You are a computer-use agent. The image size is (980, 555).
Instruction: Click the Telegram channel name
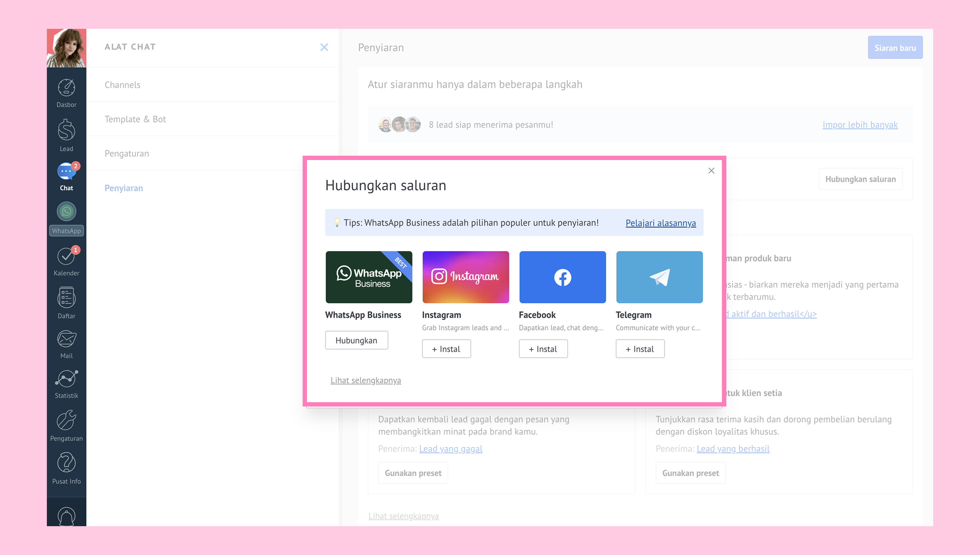[x=633, y=315]
